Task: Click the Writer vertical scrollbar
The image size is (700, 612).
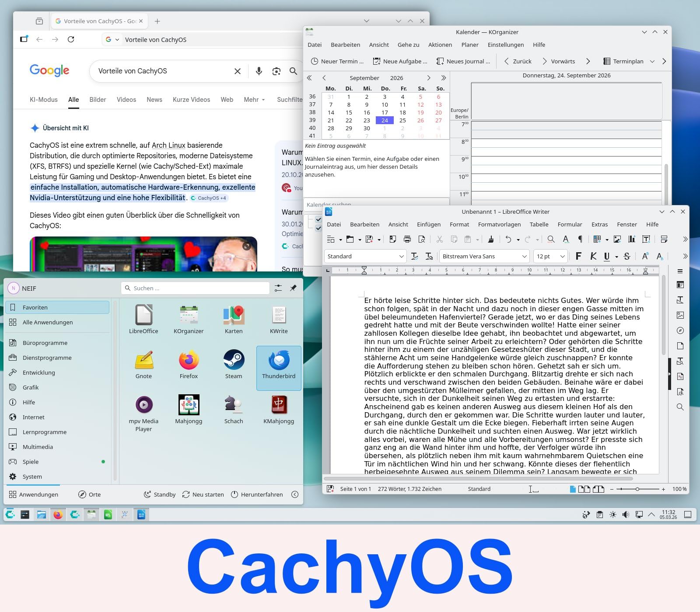Action: (663, 315)
